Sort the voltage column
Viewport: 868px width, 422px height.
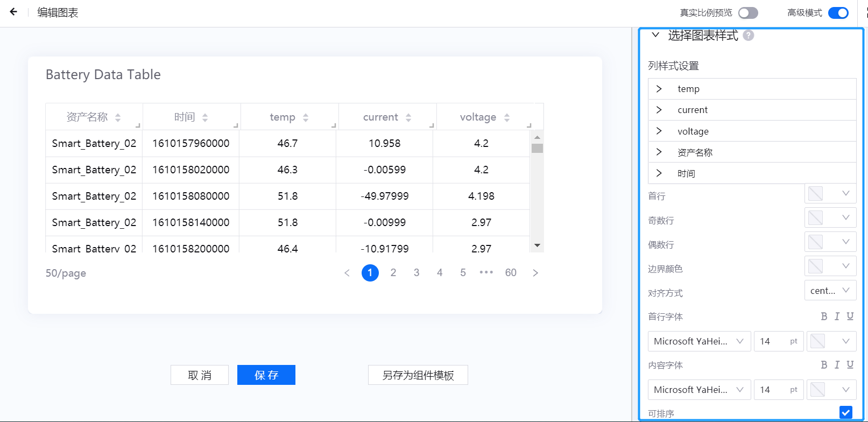507,117
